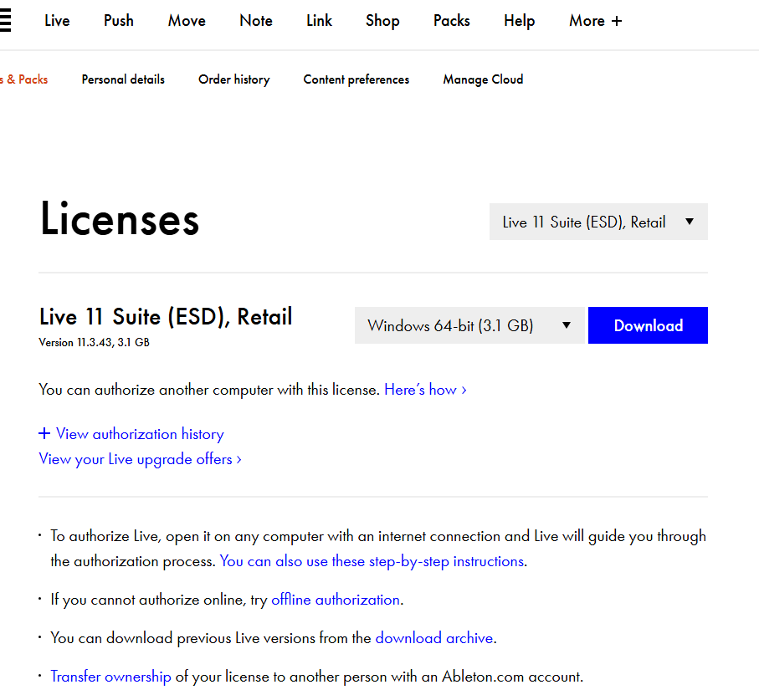Open the Shop page from the navigation bar
Image resolution: width=759 pixels, height=700 pixels.
click(382, 20)
